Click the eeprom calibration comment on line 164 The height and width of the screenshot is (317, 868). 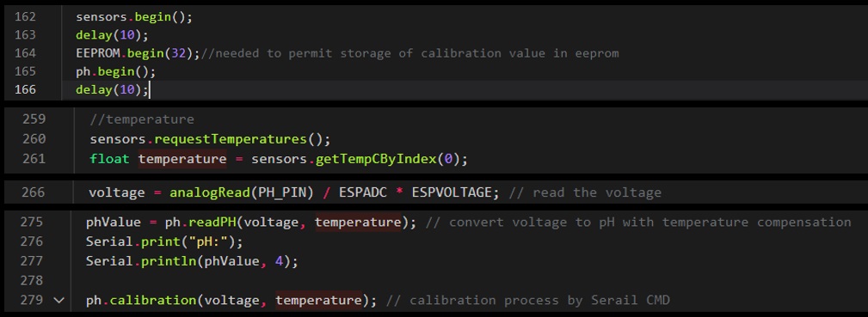[x=409, y=53]
